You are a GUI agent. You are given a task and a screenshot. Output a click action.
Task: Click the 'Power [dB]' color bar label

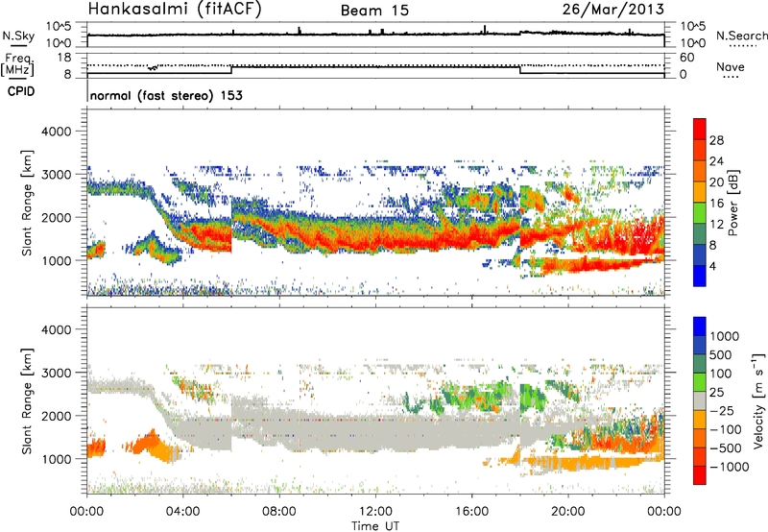click(x=733, y=203)
